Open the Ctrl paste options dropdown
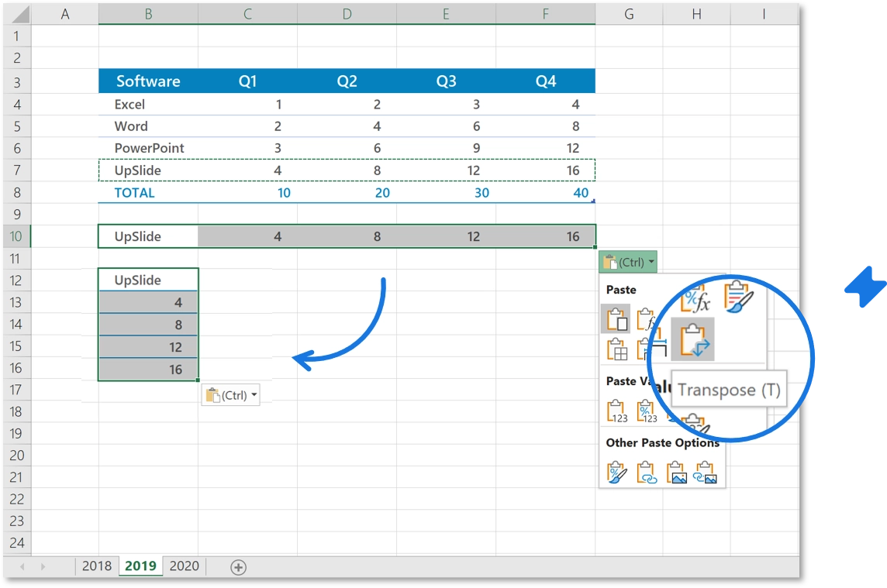 click(628, 262)
